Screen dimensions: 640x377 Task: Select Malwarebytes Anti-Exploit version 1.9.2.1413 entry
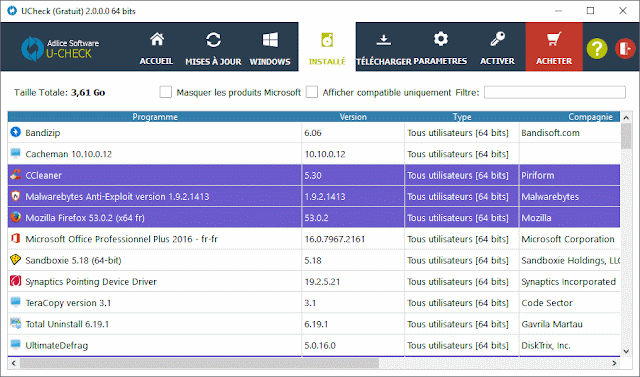click(x=117, y=197)
